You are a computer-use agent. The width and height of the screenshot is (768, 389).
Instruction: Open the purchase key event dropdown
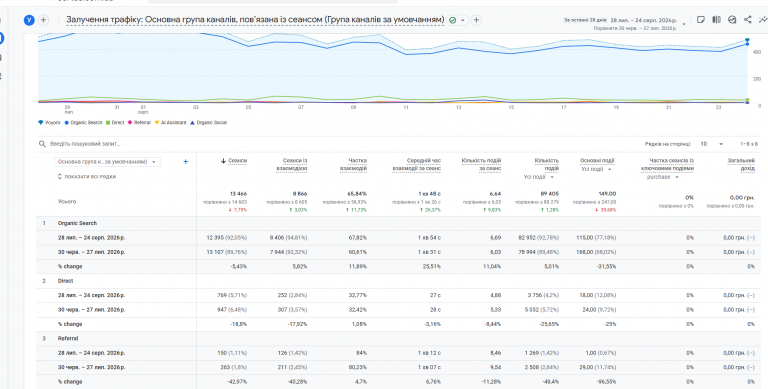(663, 177)
